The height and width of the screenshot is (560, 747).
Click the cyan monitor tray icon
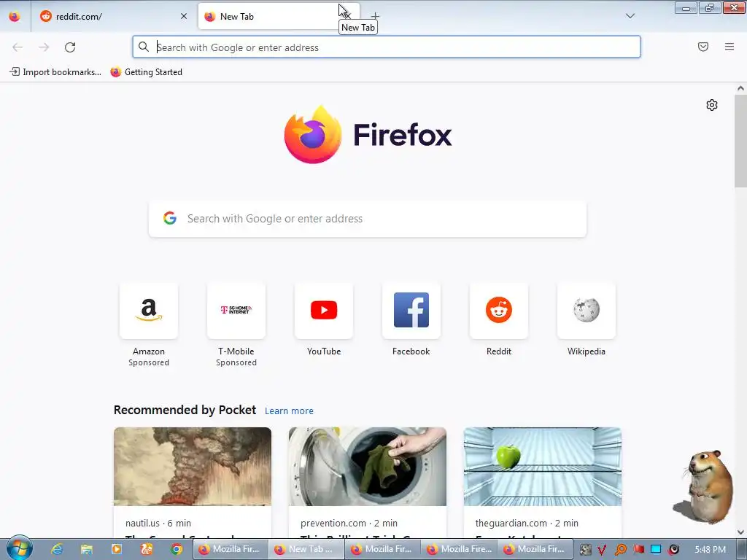[656, 549]
